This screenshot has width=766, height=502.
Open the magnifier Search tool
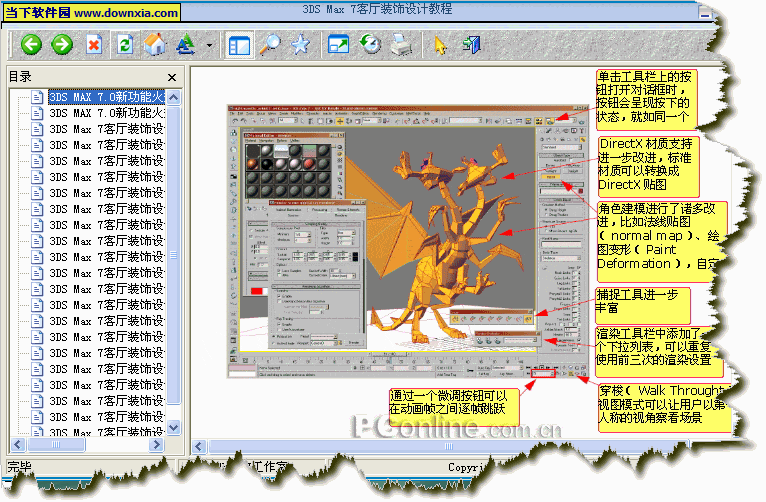tap(270, 44)
